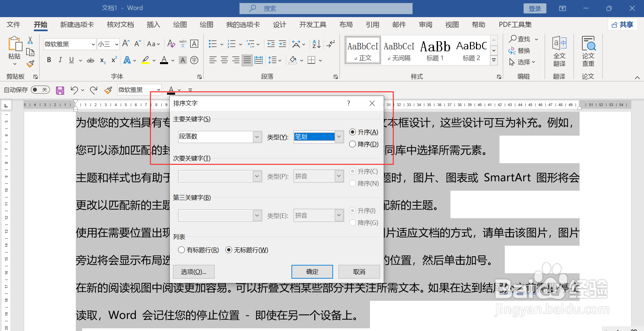644x331 pixels.
Task: Click the title bar search box
Action: coord(326,8)
